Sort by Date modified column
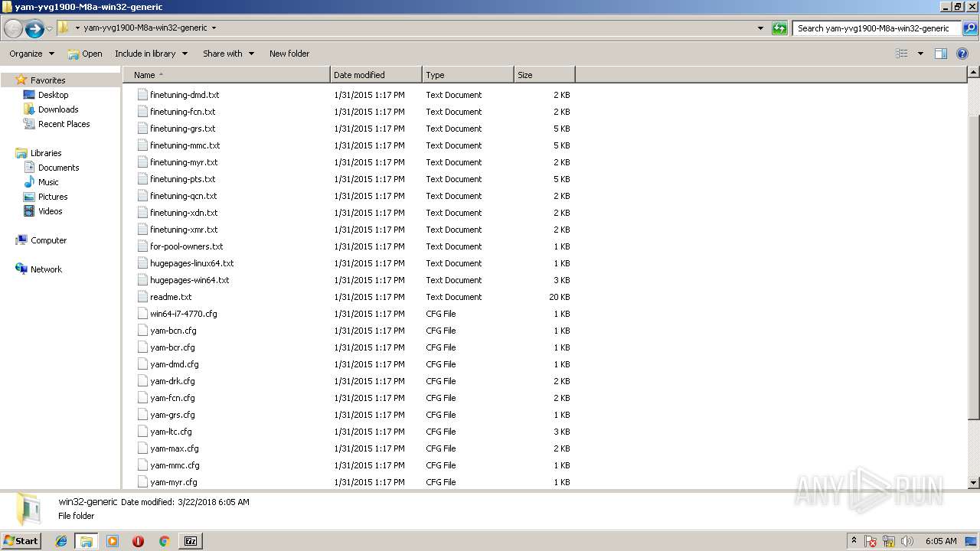This screenshot has width=980, height=551. [376, 75]
